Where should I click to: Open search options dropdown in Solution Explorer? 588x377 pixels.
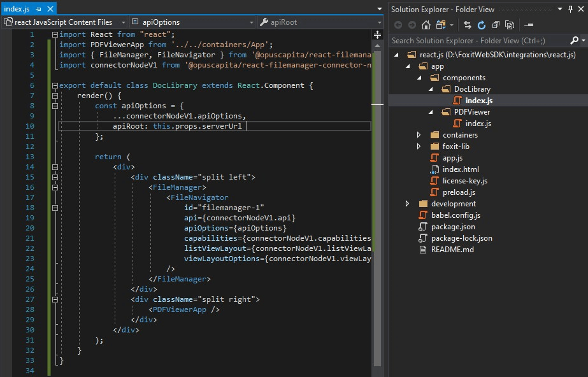584,41
